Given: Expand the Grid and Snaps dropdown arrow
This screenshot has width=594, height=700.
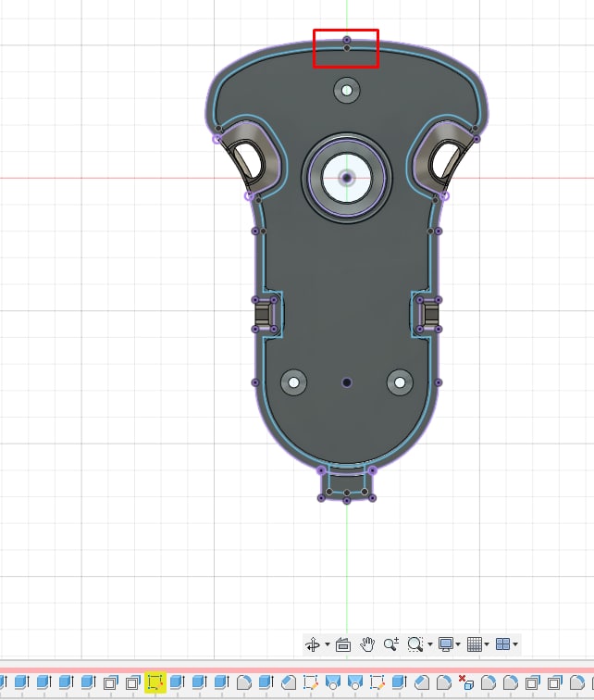Looking at the screenshot, I should [487, 644].
